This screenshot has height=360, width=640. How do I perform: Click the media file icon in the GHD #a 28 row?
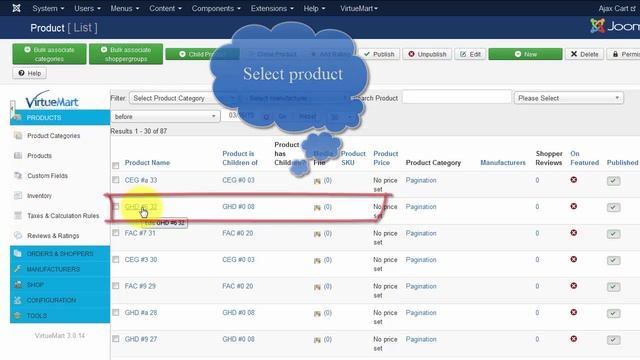(x=317, y=313)
